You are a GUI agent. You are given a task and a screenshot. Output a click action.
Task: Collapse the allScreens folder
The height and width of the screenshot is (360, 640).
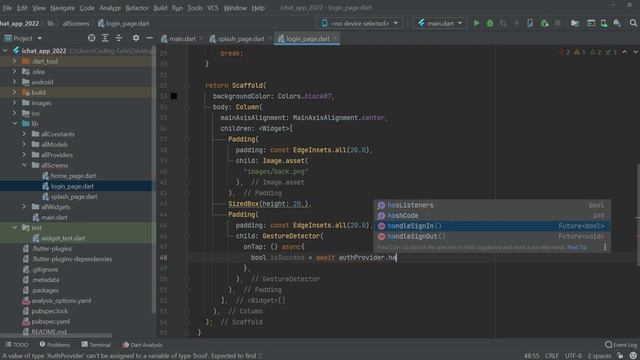(x=24, y=165)
